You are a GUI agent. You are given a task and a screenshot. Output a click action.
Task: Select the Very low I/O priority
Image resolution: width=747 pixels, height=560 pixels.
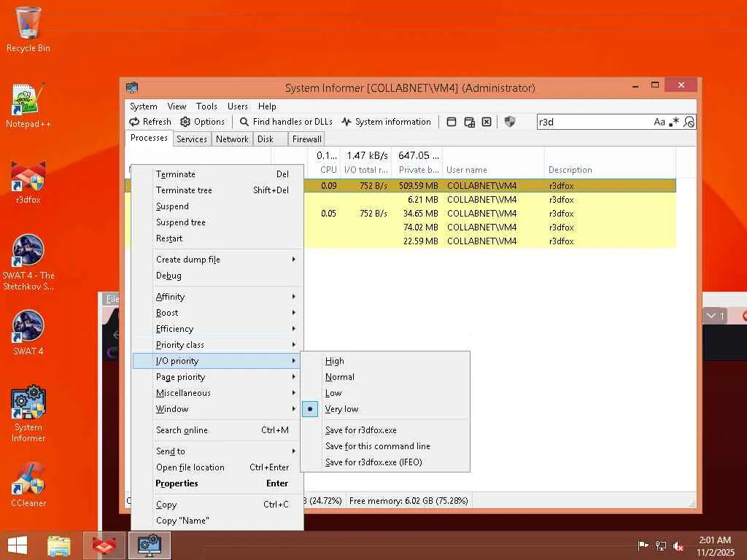pos(385,409)
